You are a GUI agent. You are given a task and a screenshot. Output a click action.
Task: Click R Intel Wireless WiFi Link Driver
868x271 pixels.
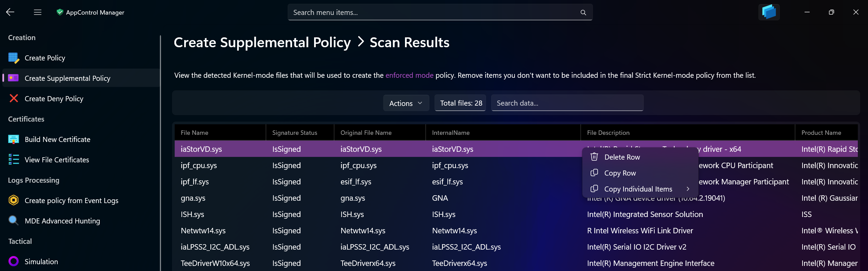tap(640, 231)
